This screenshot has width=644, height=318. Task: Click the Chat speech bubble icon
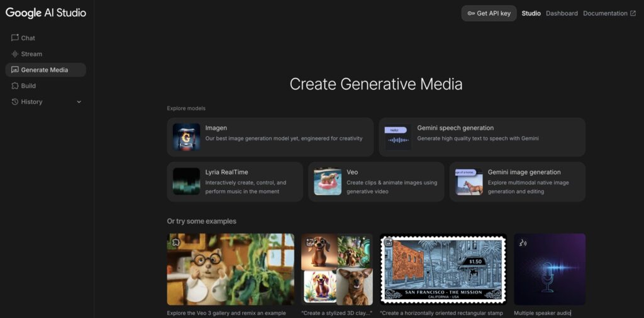coord(15,38)
